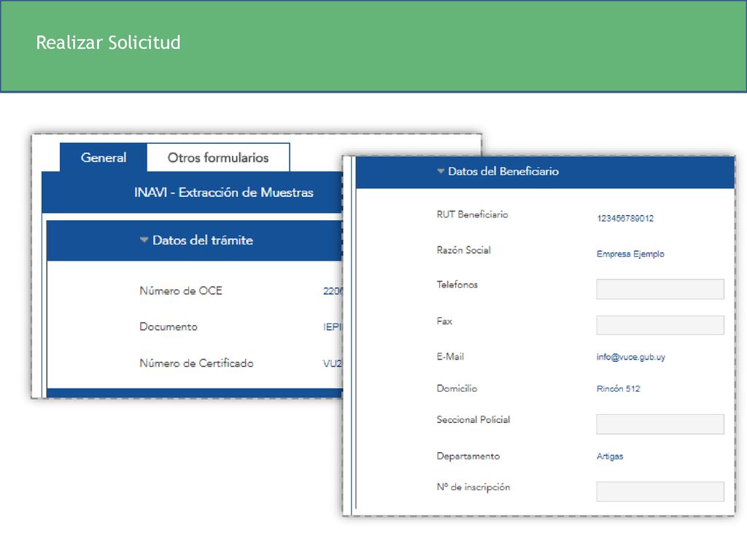Select the info@vuce.gub.uy email value
Screen dimensions: 747x560
pos(631,357)
